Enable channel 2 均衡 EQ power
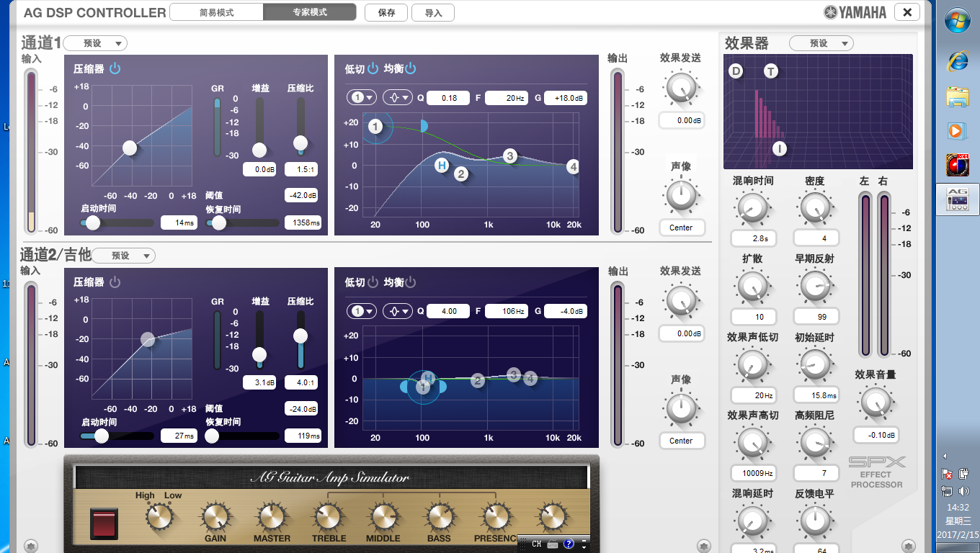Screen dimensions: 980x553 pos(410,282)
